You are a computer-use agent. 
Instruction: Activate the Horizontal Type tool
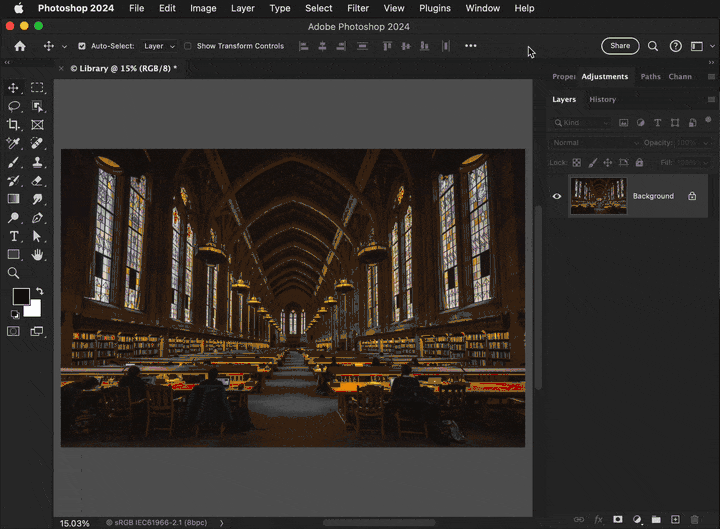point(14,236)
